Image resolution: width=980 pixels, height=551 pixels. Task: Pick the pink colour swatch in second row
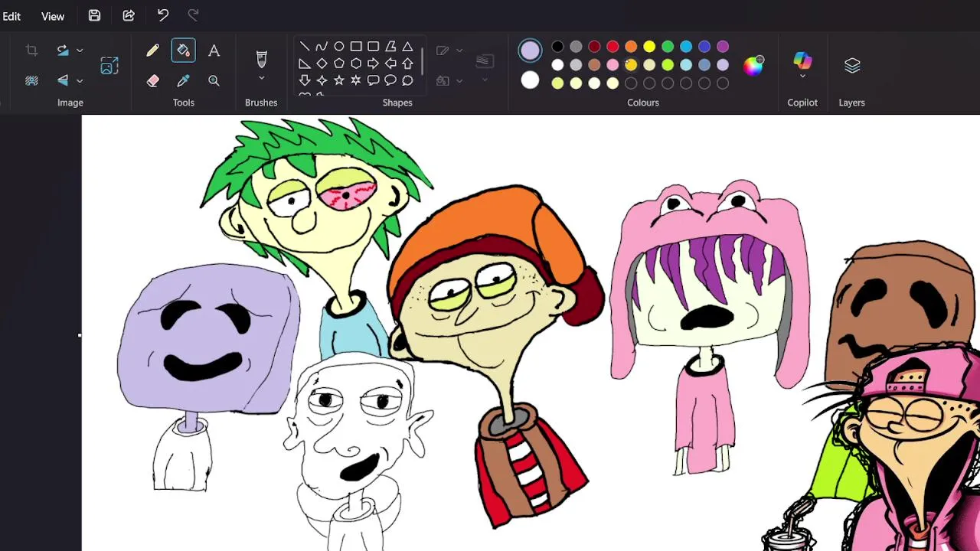[x=612, y=65]
